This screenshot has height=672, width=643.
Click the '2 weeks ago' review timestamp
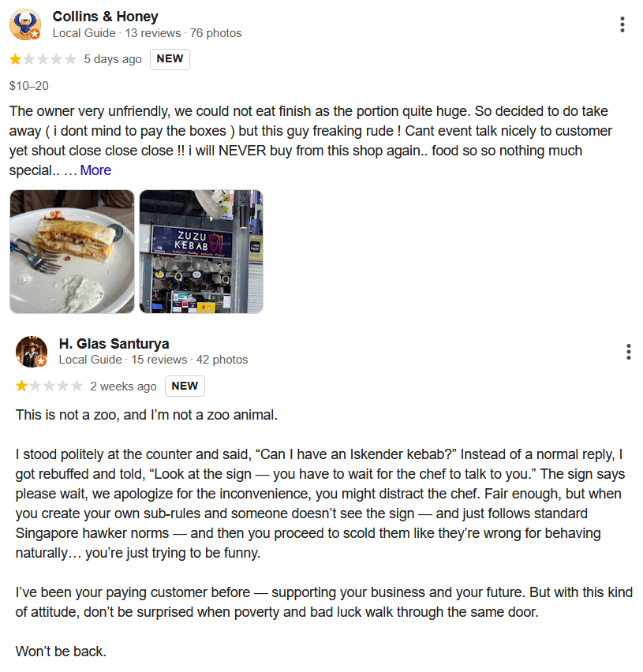click(123, 386)
